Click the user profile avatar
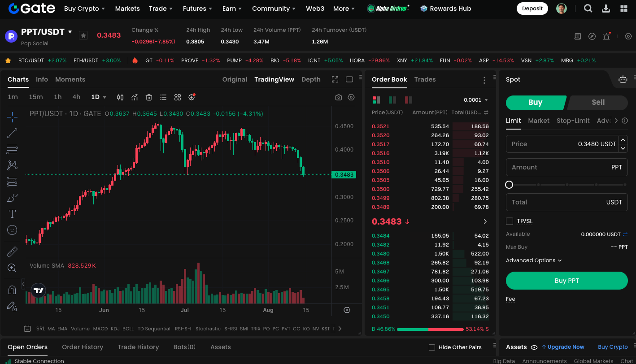 click(562, 9)
